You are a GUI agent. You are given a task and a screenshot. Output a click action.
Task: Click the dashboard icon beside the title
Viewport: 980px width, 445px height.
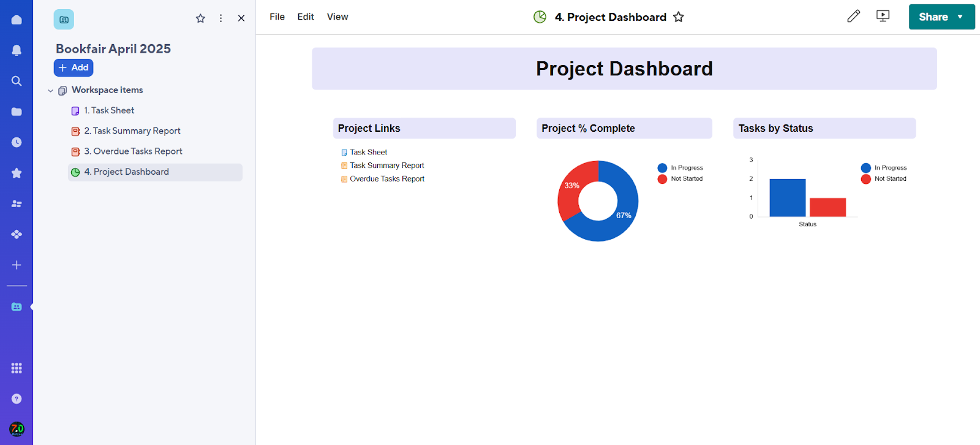(540, 17)
